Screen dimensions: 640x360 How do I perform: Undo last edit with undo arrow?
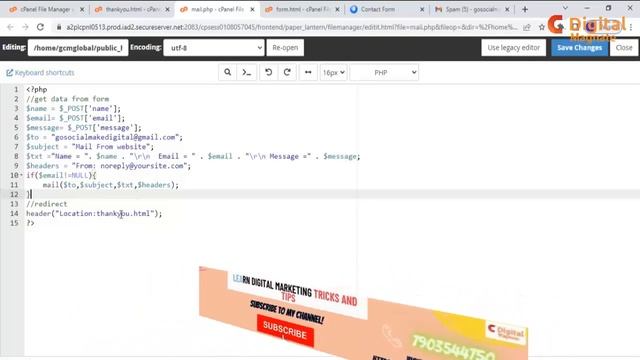269,72
